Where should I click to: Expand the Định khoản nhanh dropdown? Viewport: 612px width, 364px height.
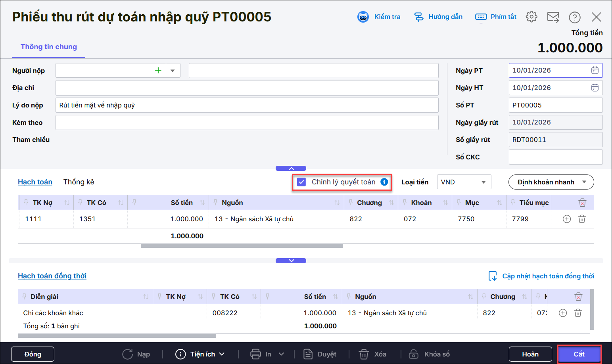click(584, 182)
